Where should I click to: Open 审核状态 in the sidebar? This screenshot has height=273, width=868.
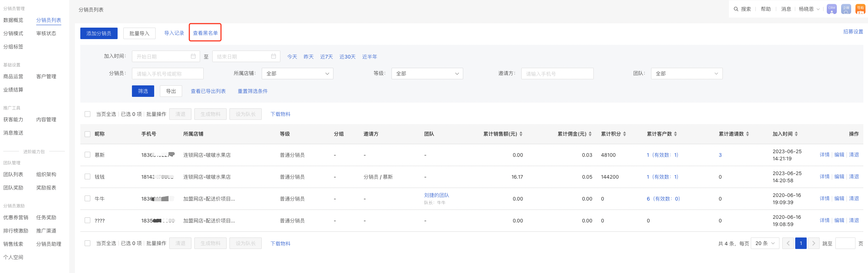[46, 33]
